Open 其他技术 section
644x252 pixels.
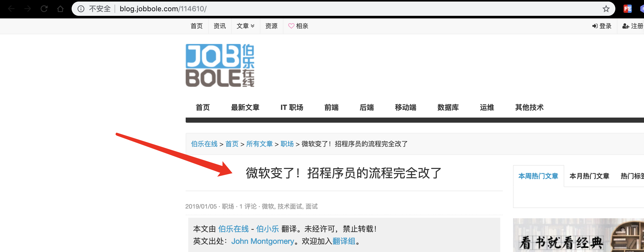tap(529, 107)
